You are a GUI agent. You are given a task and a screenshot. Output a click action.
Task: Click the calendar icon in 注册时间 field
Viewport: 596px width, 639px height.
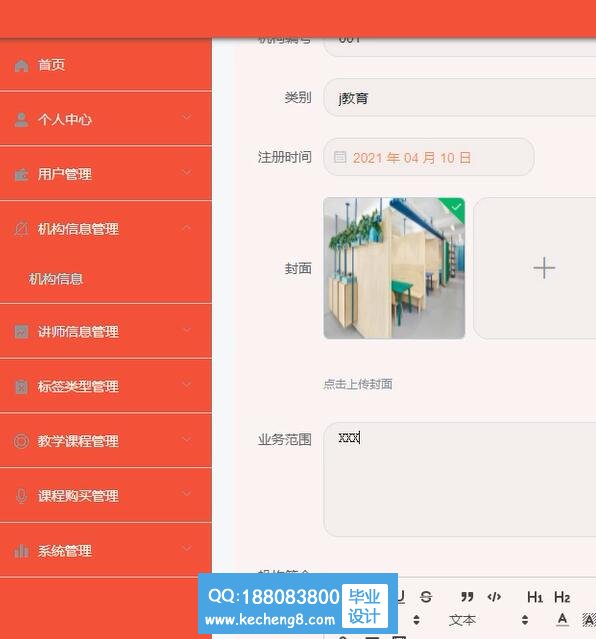pos(340,157)
